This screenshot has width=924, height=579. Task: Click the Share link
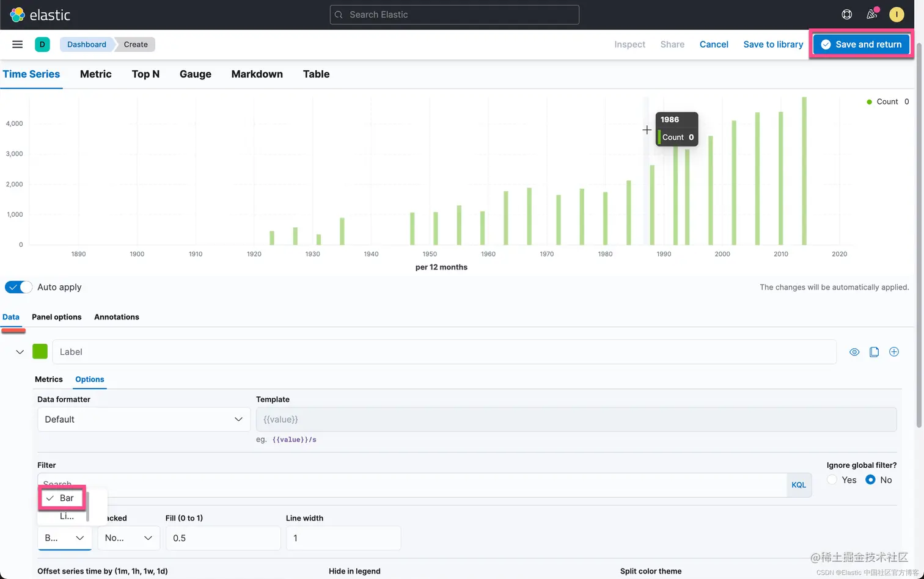[672, 44]
